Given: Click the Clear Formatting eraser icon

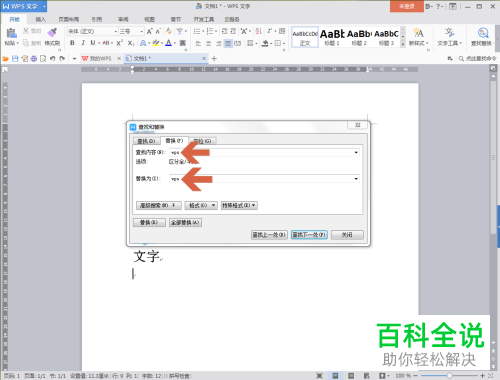Looking at the screenshot, I should 169,31.
